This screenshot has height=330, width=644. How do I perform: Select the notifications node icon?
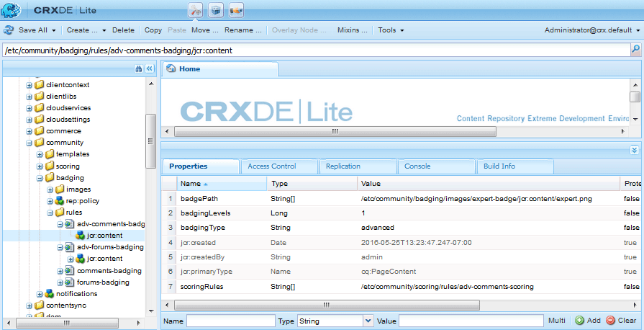pyautogui.click(x=49, y=294)
